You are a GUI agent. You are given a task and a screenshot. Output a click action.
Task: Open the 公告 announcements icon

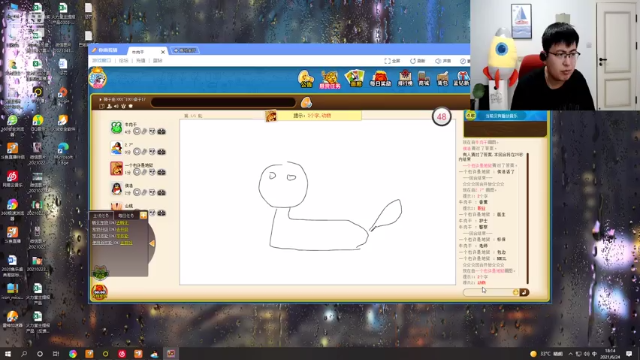pyautogui.click(x=306, y=79)
